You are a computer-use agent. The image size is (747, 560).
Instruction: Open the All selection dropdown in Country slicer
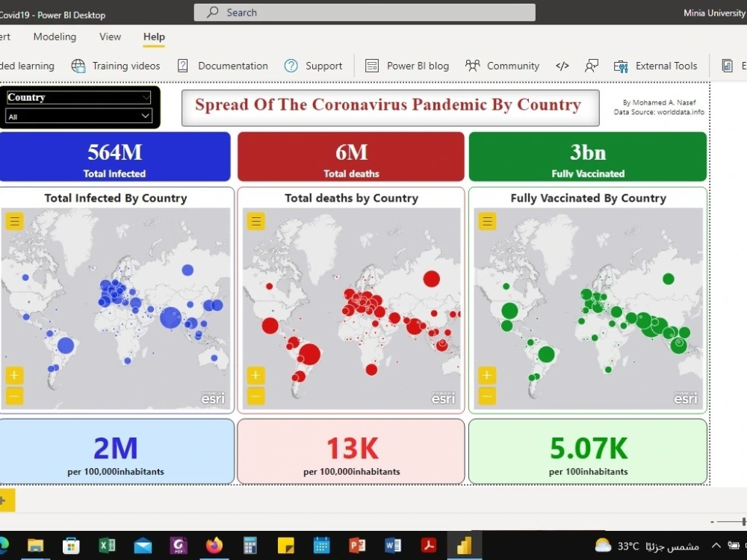click(x=145, y=115)
